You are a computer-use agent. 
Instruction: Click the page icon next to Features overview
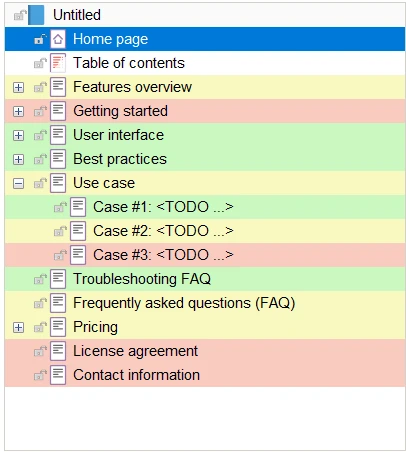point(58,87)
